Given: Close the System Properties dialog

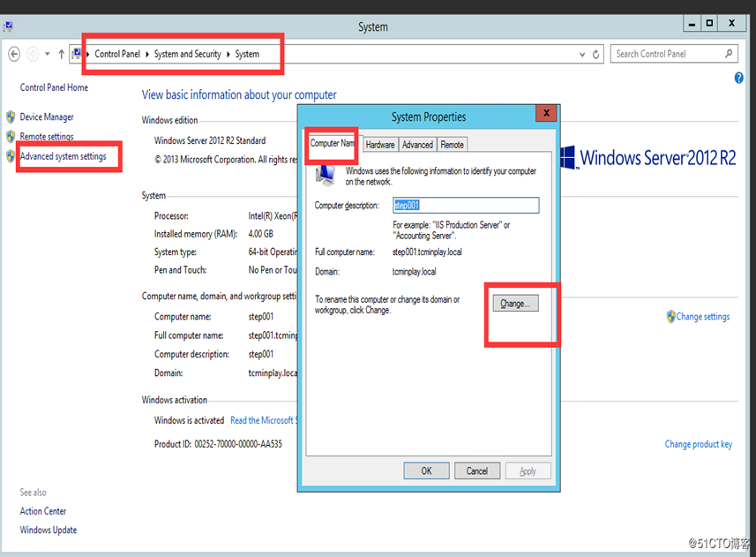Looking at the screenshot, I should [x=546, y=113].
